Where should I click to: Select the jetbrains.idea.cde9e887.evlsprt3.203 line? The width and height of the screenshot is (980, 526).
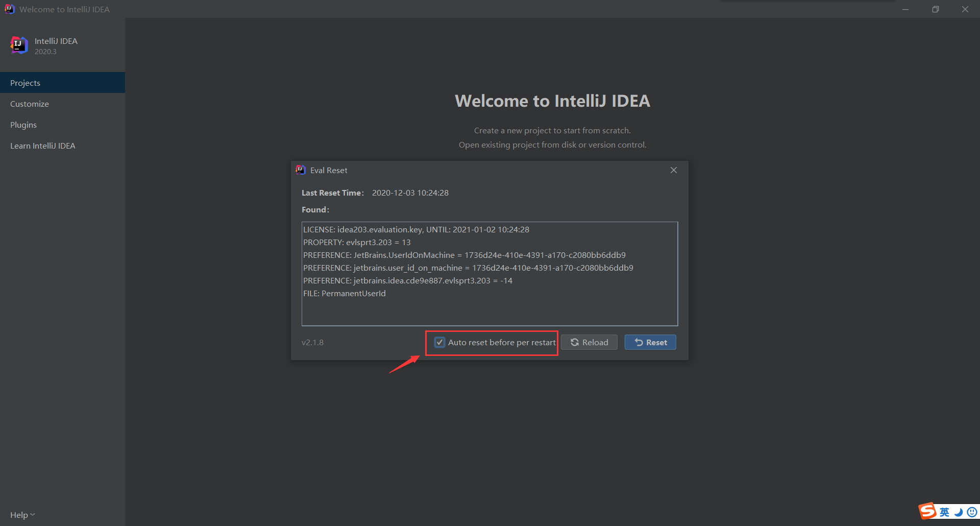coord(408,280)
